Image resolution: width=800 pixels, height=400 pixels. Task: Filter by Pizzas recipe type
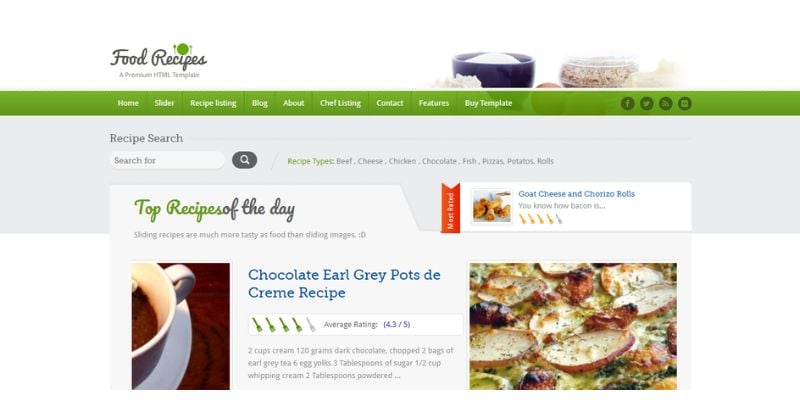492,161
